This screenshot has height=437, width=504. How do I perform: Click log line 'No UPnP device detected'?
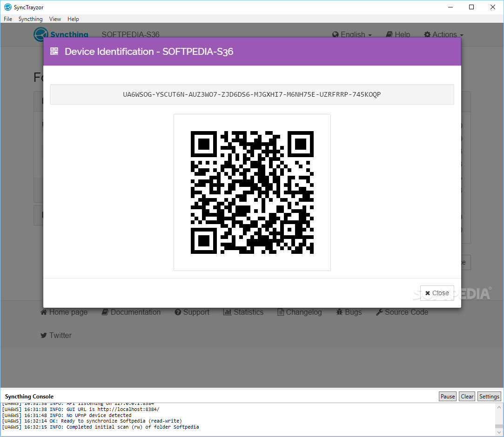pos(67,415)
